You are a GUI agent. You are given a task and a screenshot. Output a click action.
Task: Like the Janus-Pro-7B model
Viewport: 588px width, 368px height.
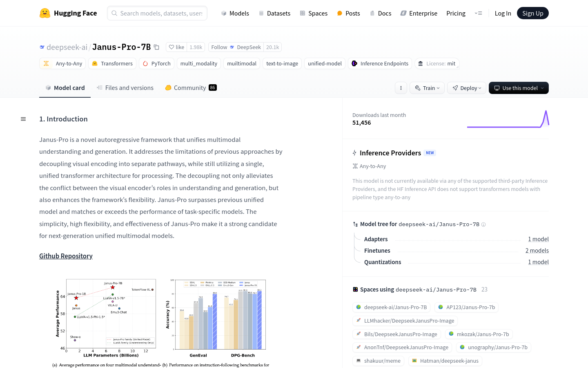177,47
